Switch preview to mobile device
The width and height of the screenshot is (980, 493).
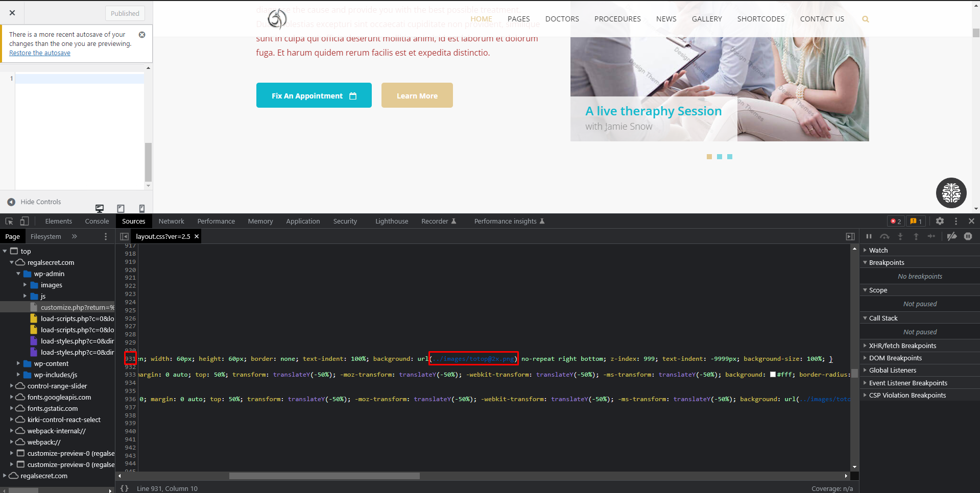point(142,208)
